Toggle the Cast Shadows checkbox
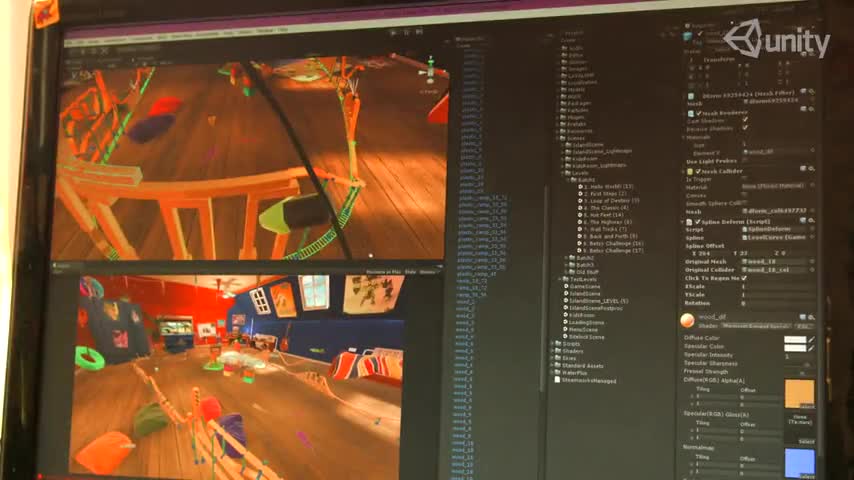 coord(745,120)
